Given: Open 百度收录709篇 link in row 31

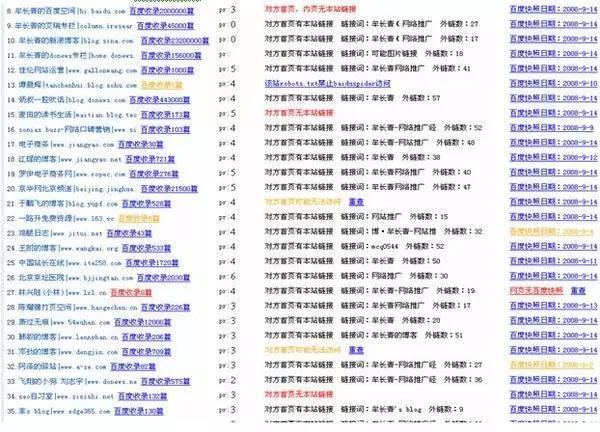Looking at the screenshot, I should (146, 352).
